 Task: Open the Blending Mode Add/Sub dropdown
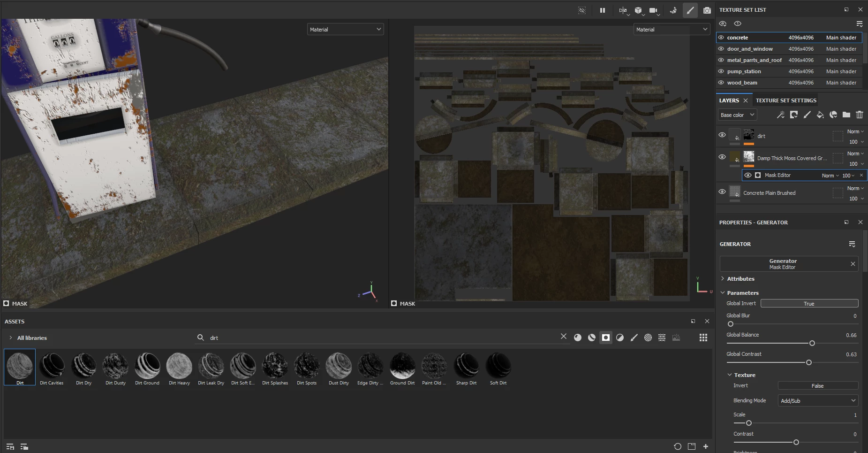pos(818,400)
